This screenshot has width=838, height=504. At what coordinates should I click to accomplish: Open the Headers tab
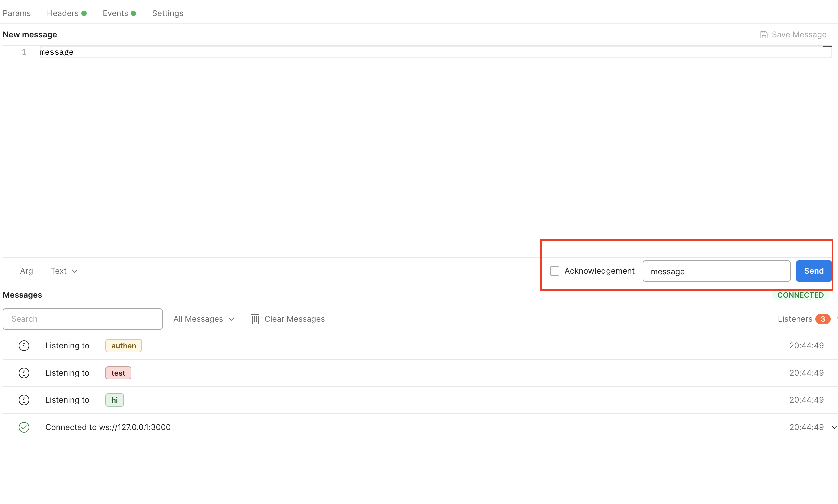(x=63, y=13)
